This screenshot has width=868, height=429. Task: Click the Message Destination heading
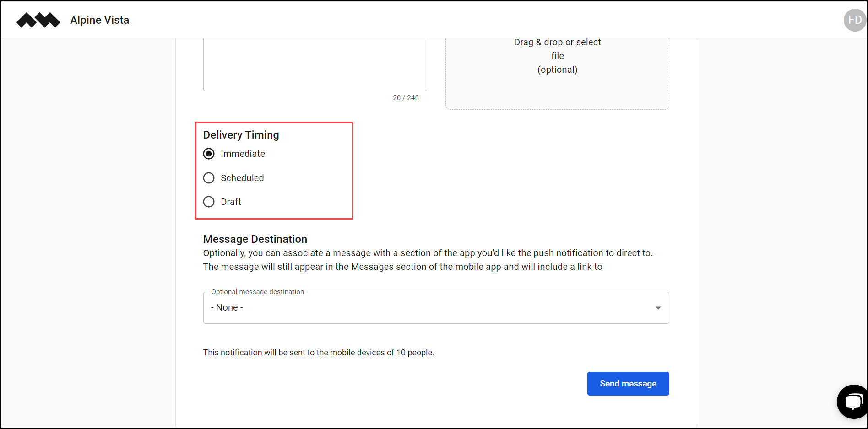(255, 239)
